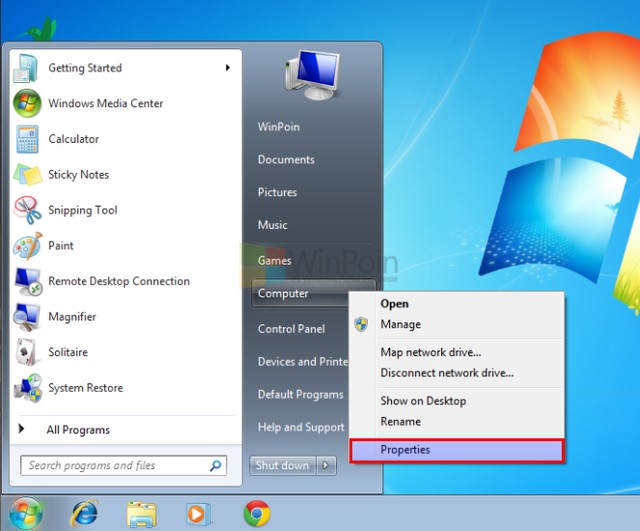
Task: Open Sticky Notes icon
Action: (27, 175)
